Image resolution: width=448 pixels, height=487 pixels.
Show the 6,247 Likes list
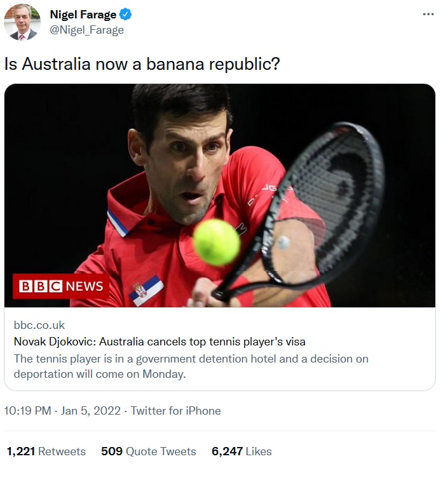coord(241,451)
